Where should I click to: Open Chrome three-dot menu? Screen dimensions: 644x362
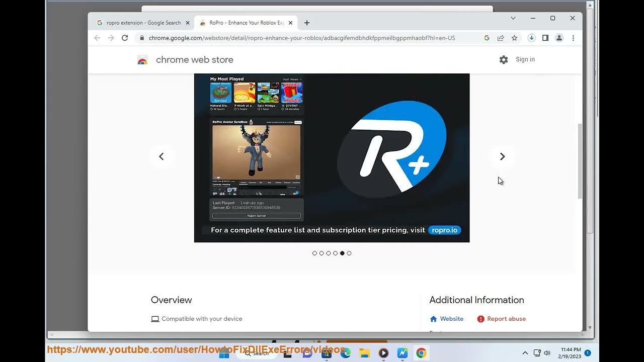[573, 38]
